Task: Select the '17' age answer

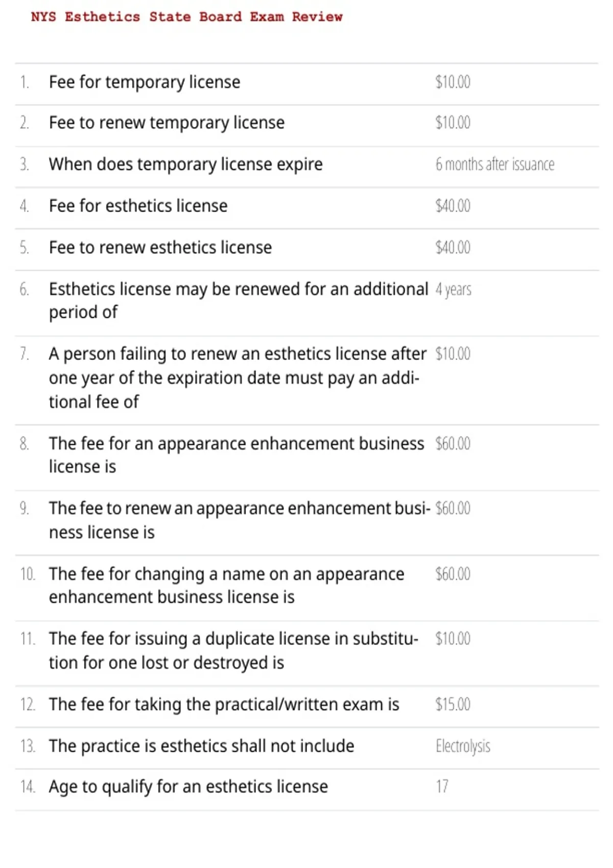Action: (442, 786)
